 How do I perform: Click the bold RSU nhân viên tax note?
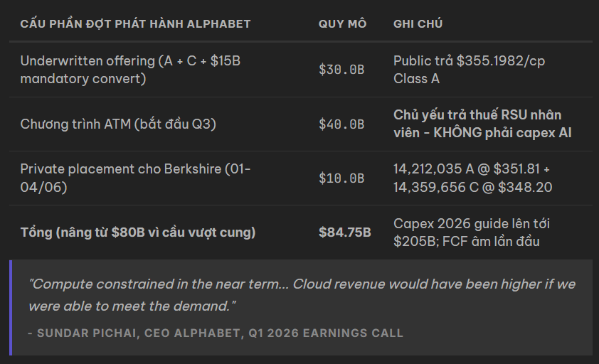(x=482, y=124)
